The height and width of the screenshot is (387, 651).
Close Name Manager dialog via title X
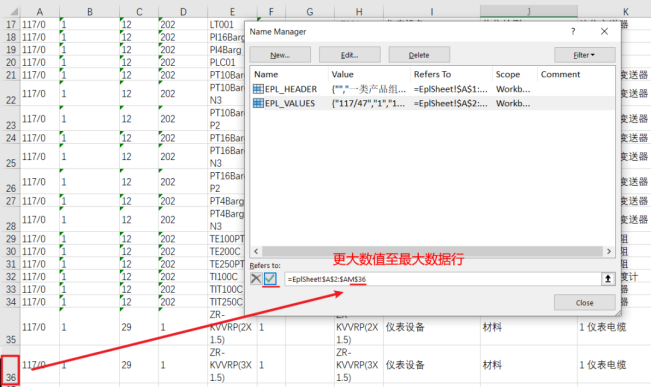click(604, 32)
